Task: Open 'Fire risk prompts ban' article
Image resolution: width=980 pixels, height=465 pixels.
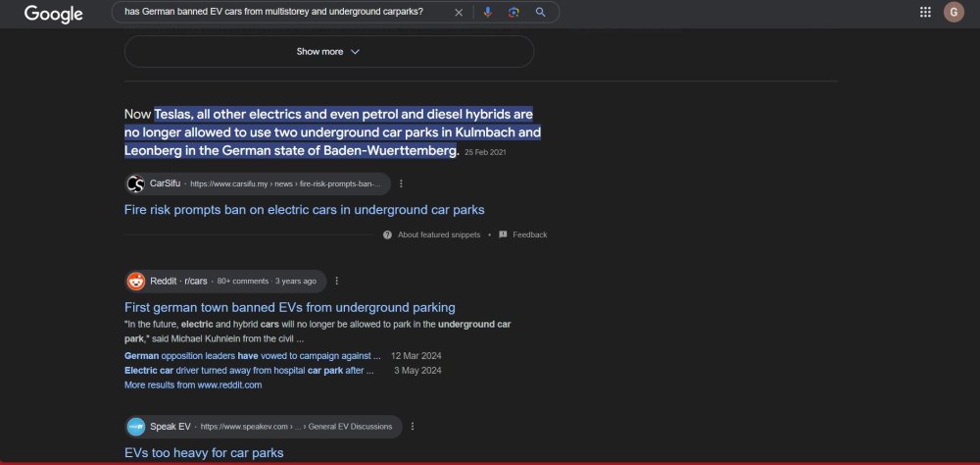Action: pos(305,210)
